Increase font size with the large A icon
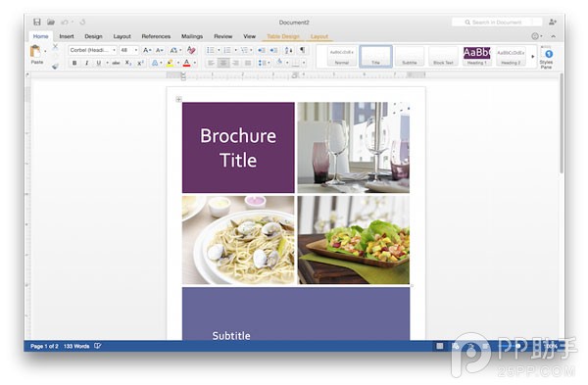 coord(147,50)
